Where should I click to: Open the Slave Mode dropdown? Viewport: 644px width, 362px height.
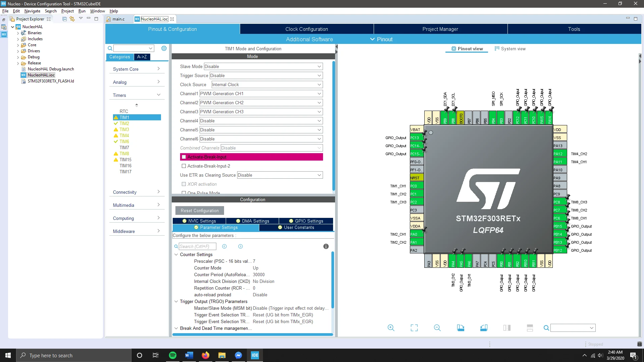[263, 66]
